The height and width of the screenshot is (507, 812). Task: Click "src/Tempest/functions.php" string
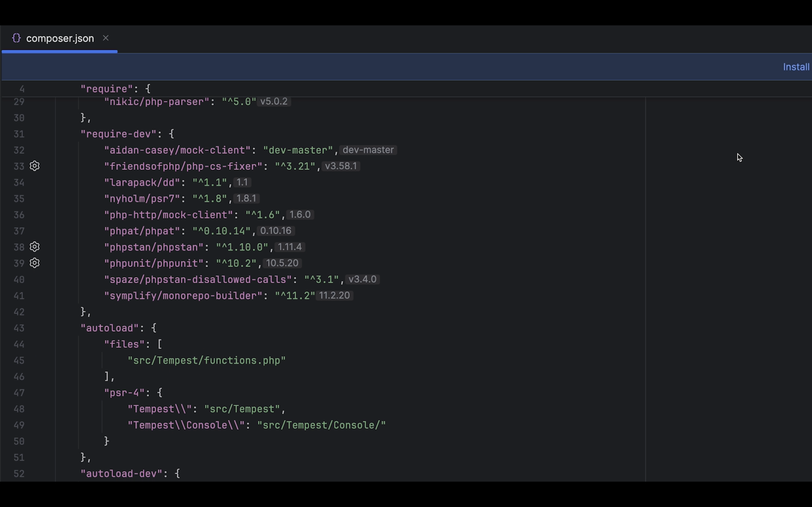point(206,361)
